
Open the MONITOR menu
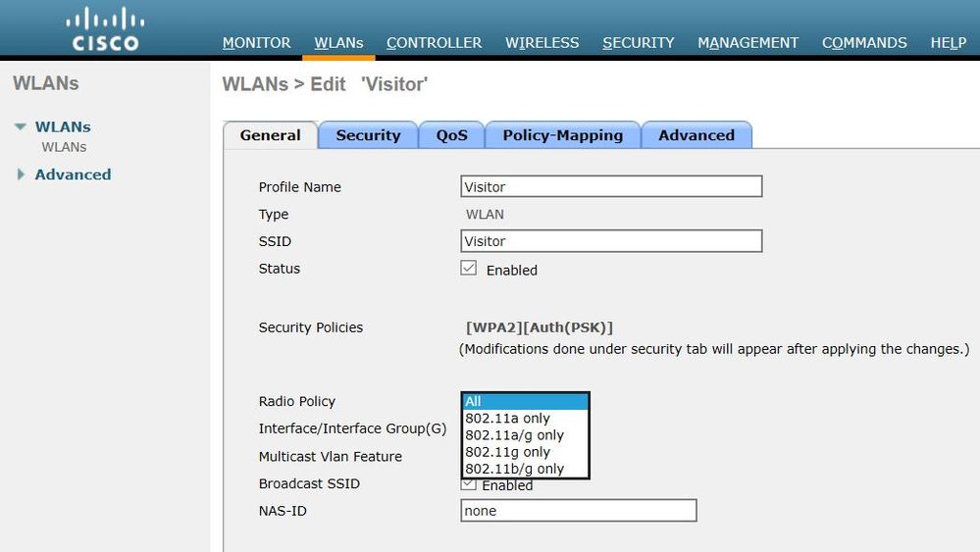click(x=256, y=42)
